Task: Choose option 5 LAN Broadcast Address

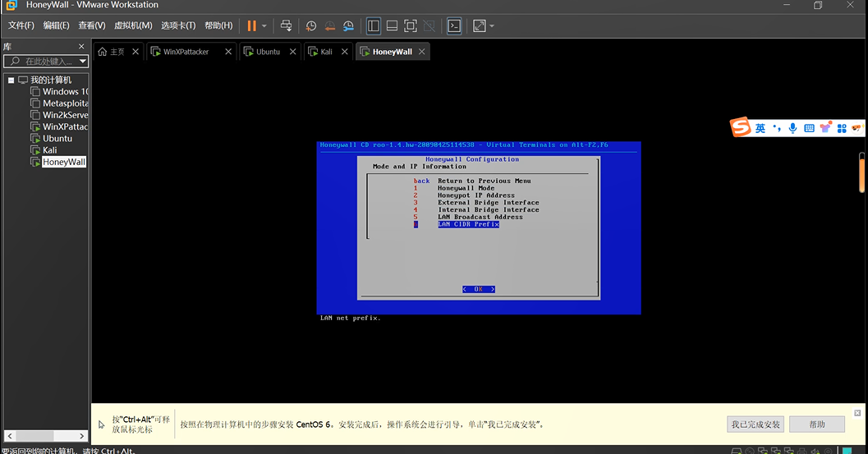Action: pyautogui.click(x=468, y=217)
